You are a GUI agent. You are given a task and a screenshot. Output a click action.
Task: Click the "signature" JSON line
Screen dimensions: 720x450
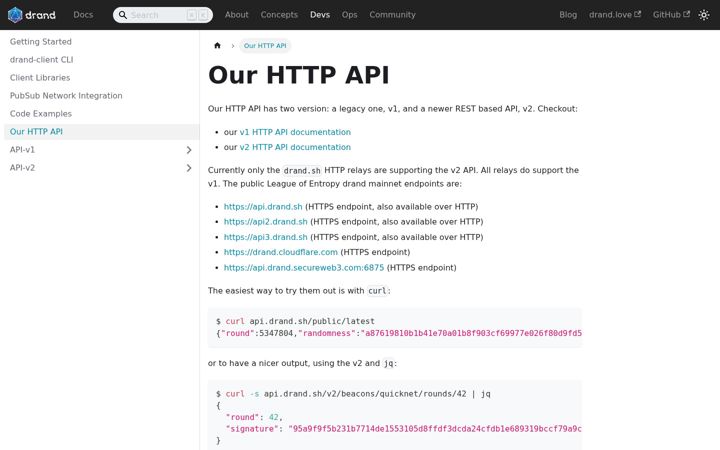click(403, 428)
